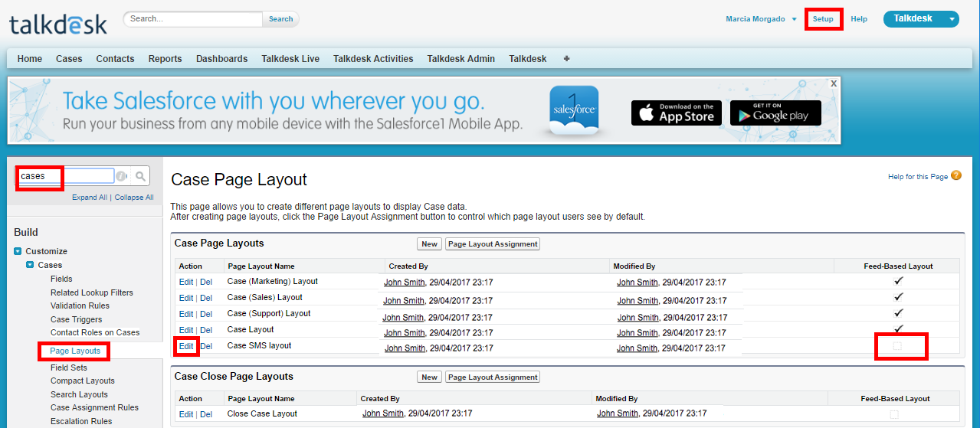Edit the Case (Marketing) Layout

click(186, 282)
